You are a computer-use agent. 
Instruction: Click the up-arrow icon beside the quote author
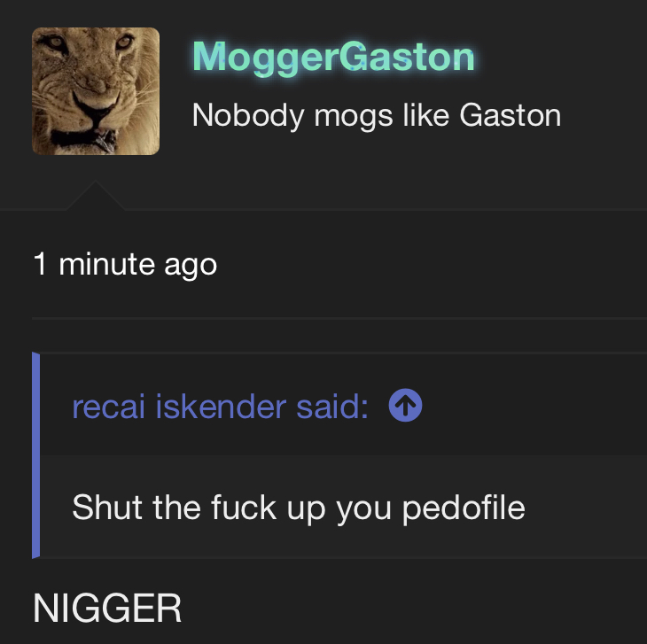pyautogui.click(x=405, y=406)
